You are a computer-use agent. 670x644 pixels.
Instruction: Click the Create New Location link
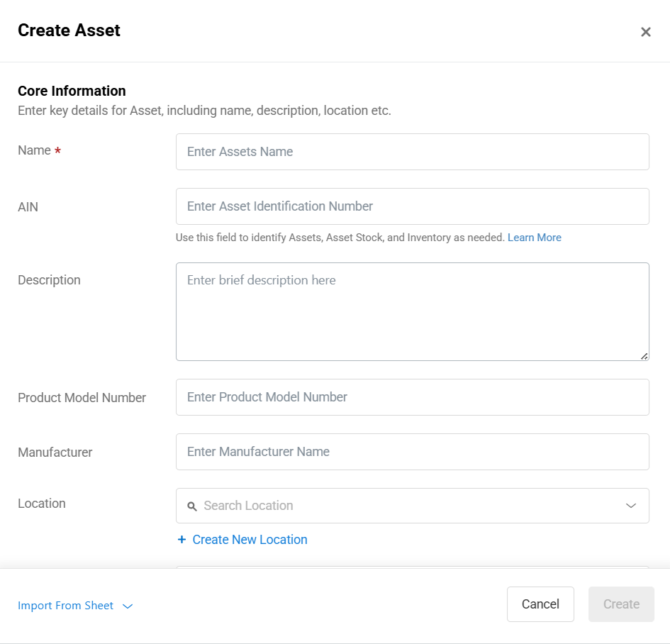point(250,539)
